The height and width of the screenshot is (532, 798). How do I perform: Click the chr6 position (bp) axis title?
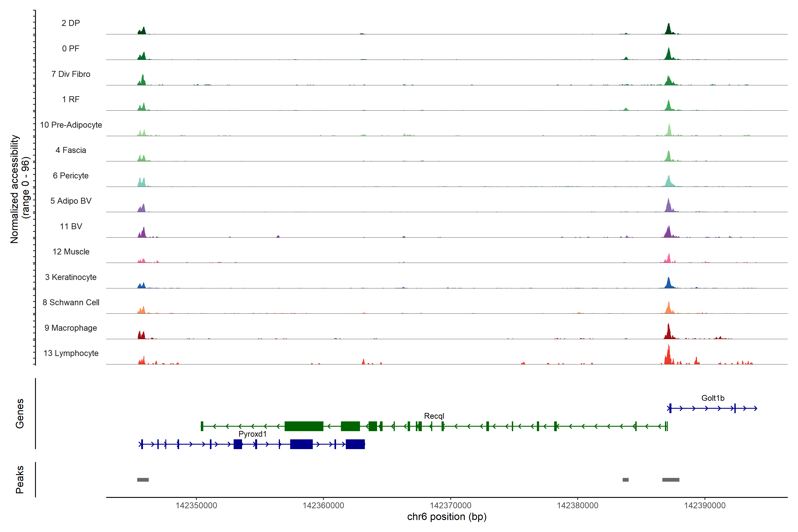(x=446, y=517)
